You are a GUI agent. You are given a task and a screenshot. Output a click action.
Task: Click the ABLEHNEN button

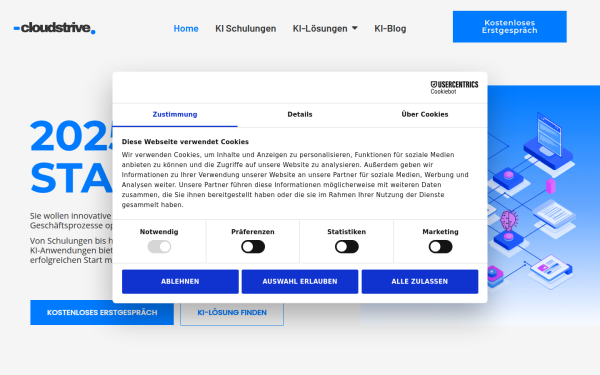180,282
